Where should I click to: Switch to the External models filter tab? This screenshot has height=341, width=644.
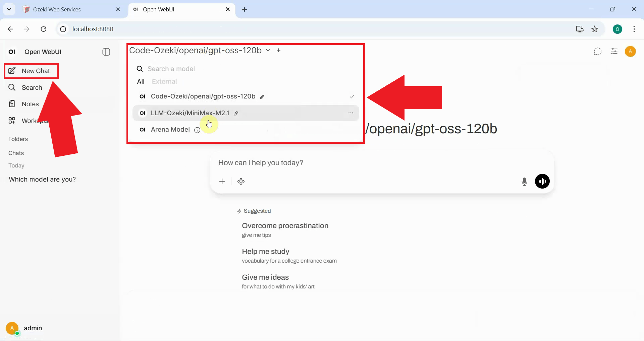click(x=164, y=82)
